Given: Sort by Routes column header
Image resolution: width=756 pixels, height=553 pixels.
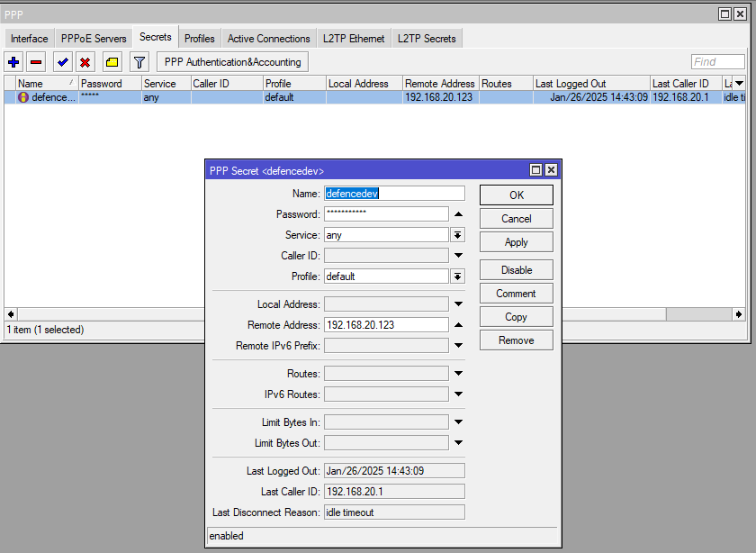Looking at the screenshot, I should (506, 84).
